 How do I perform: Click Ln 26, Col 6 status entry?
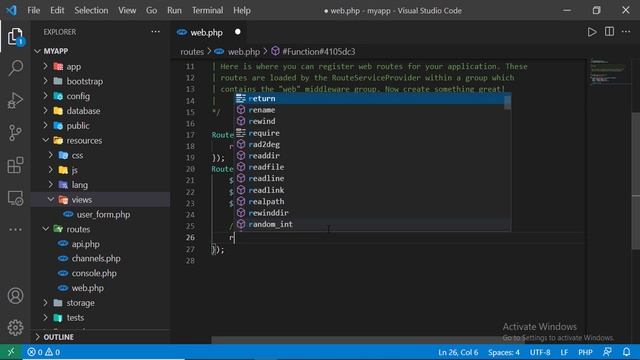[x=458, y=352]
